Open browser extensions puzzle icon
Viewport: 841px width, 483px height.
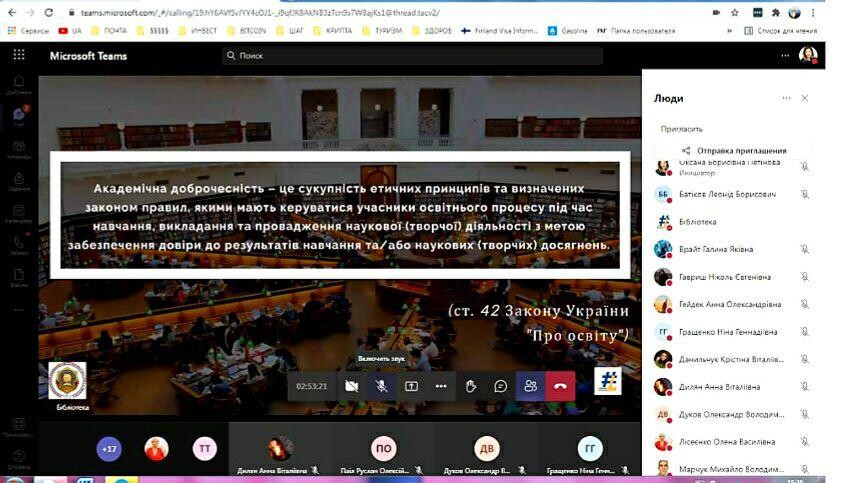pos(776,12)
